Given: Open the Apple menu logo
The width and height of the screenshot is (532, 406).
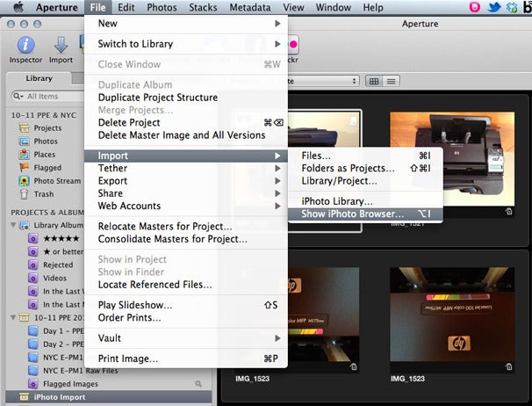Looking at the screenshot, I should point(18,7).
